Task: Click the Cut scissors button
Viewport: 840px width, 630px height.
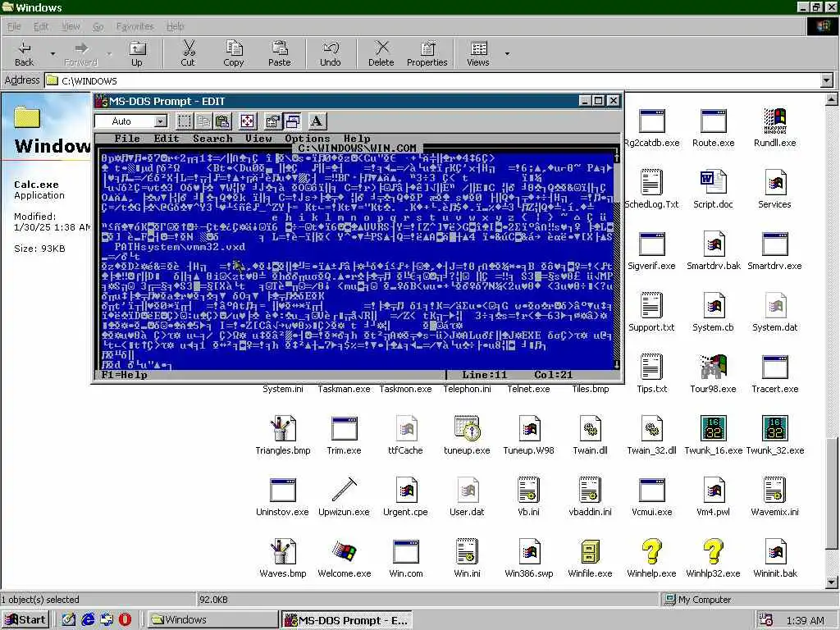Action: pos(188,54)
